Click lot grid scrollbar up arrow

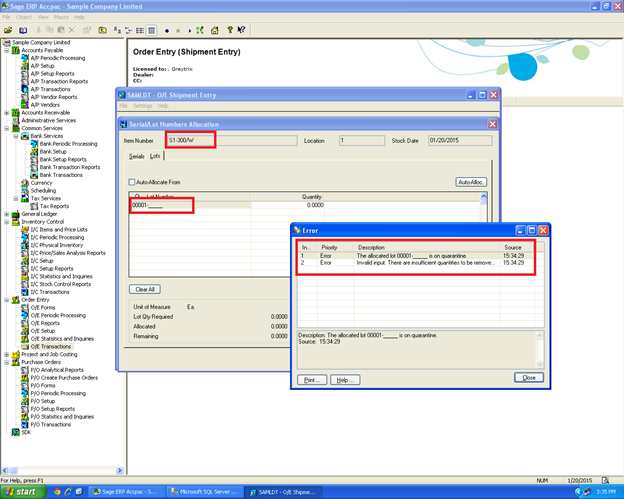[x=484, y=196]
